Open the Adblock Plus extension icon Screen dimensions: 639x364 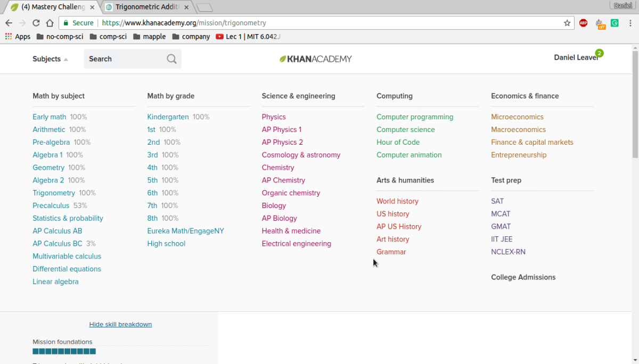click(583, 23)
